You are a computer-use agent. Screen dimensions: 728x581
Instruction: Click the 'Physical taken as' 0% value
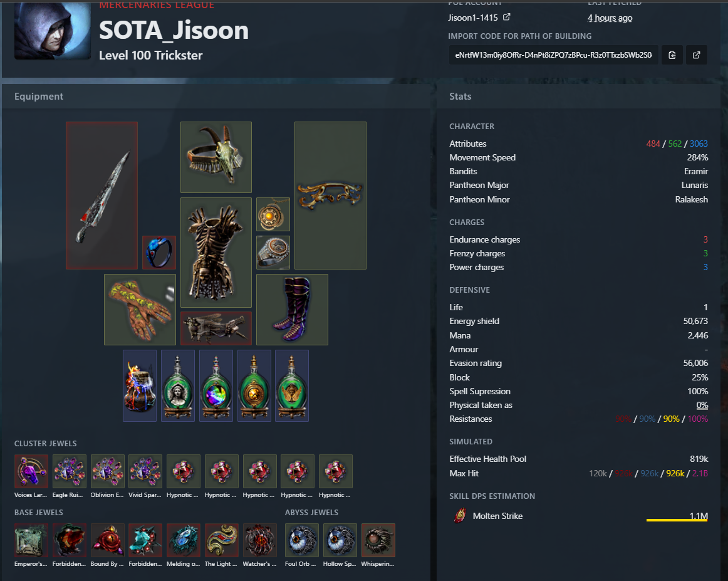[x=702, y=405]
